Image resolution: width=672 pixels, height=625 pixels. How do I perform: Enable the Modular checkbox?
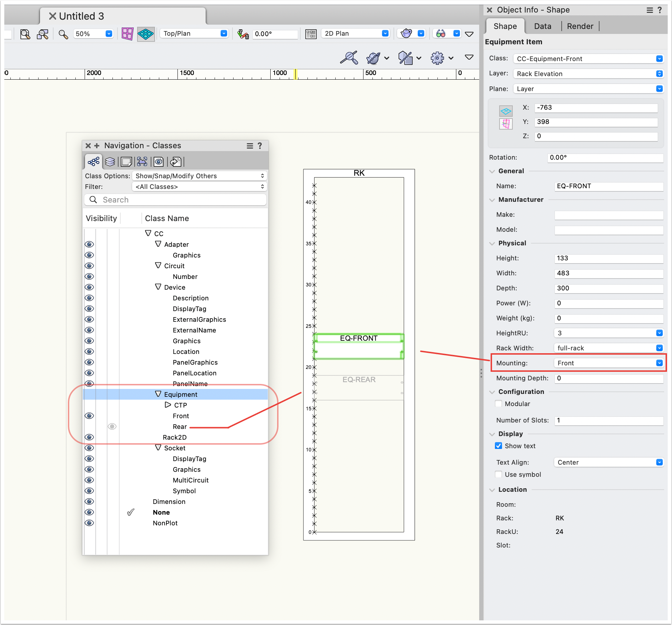point(498,404)
